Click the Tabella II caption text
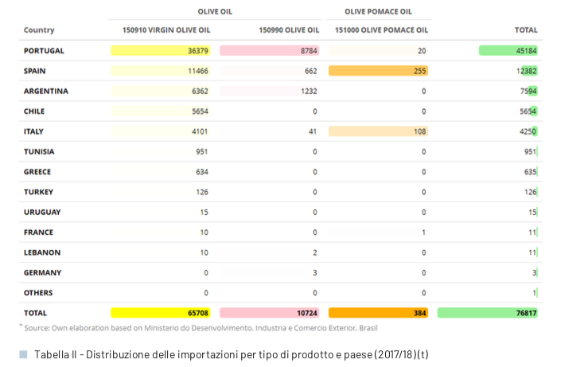The height and width of the screenshot is (367, 588). [231, 354]
